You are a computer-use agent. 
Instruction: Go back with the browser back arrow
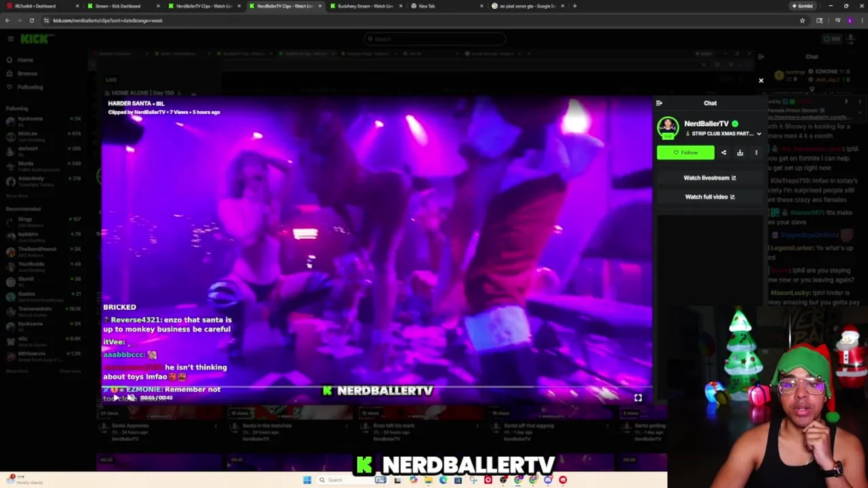point(7,20)
